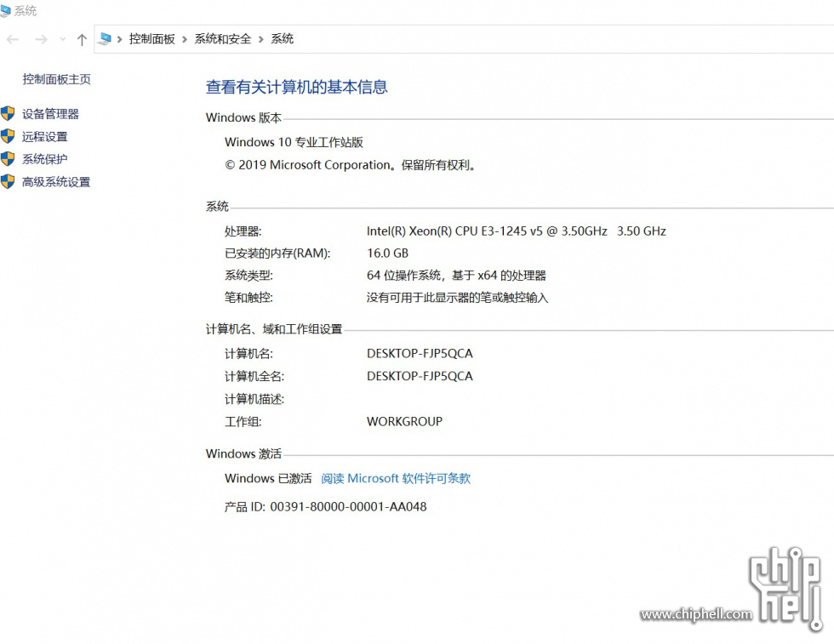The image size is (834, 644).
Task: Click workgroup value WORKGROUP
Action: coord(405,422)
